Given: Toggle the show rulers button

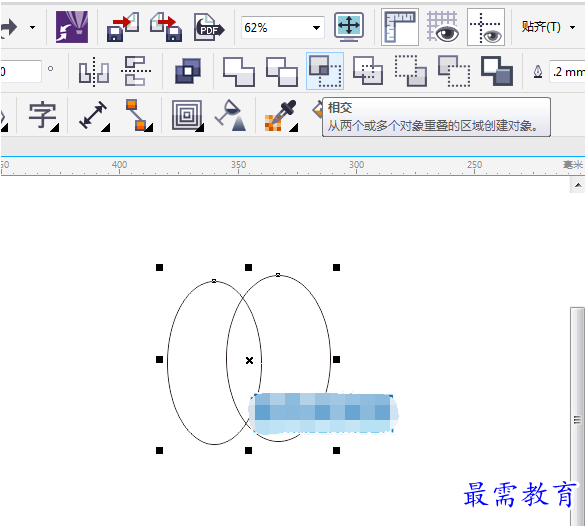Looking at the screenshot, I should click(400, 27).
